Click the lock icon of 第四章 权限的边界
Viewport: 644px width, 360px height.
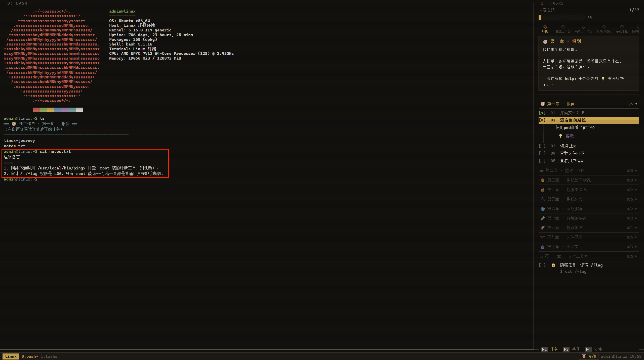[x=543, y=190]
